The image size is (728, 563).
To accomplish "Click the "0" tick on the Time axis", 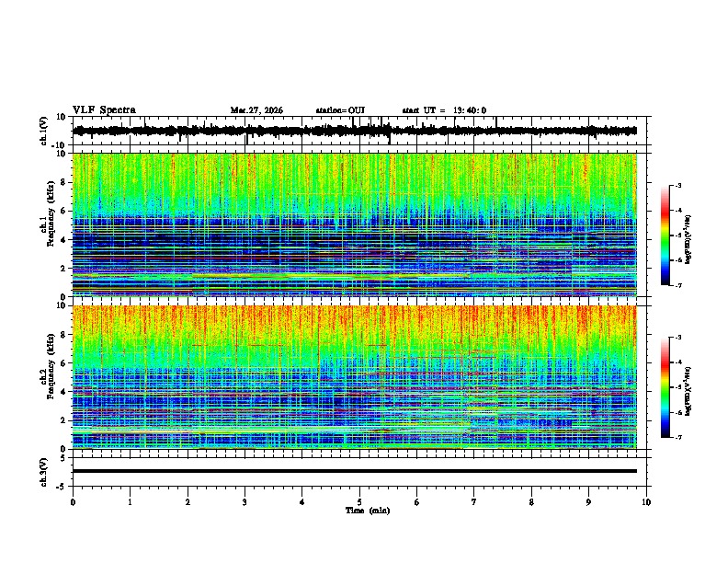I will (x=73, y=502).
